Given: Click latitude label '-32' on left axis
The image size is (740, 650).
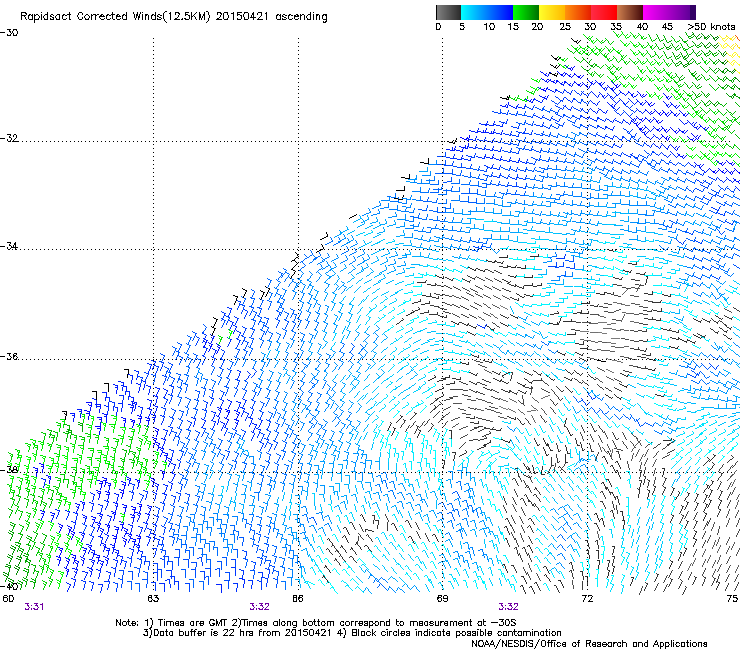Looking at the screenshot, I should [x=9, y=138].
